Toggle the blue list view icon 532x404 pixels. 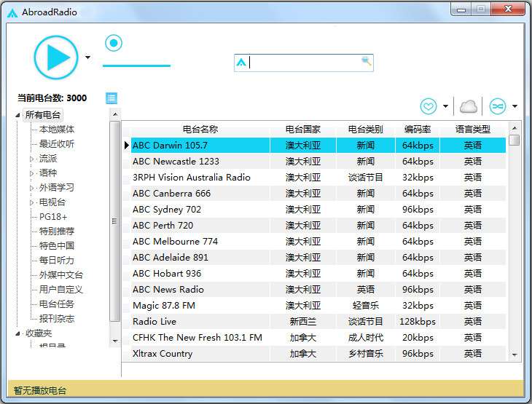pos(112,98)
